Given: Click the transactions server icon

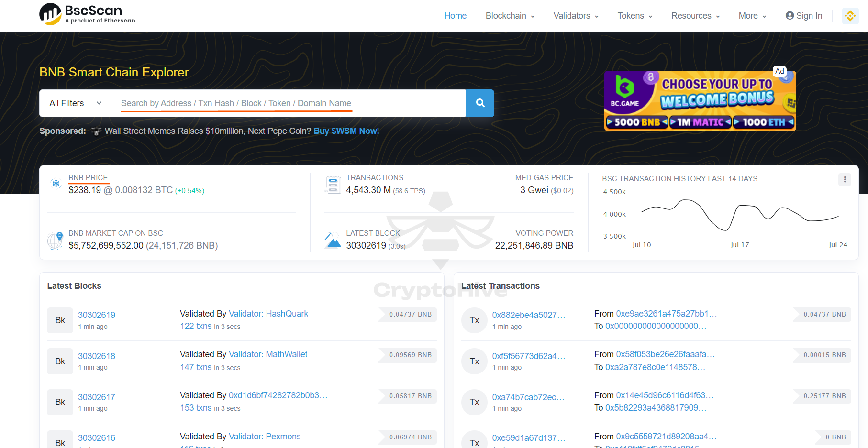Looking at the screenshot, I should pyautogui.click(x=333, y=185).
